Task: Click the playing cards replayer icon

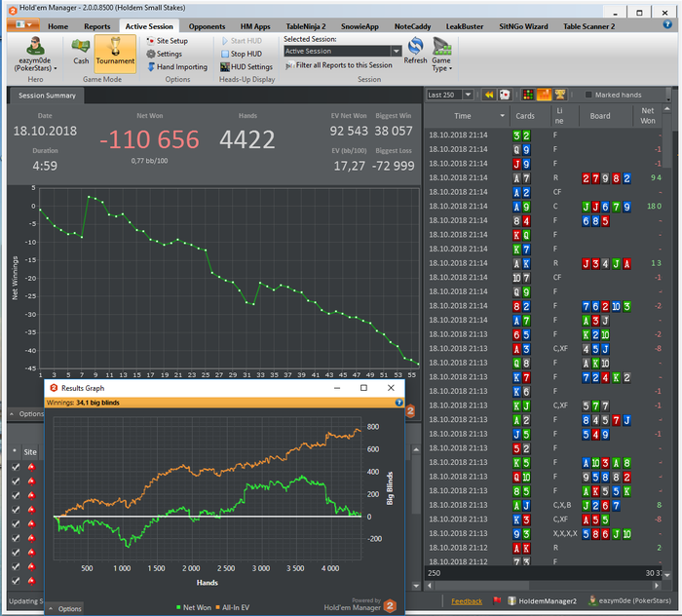Action: point(505,95)
